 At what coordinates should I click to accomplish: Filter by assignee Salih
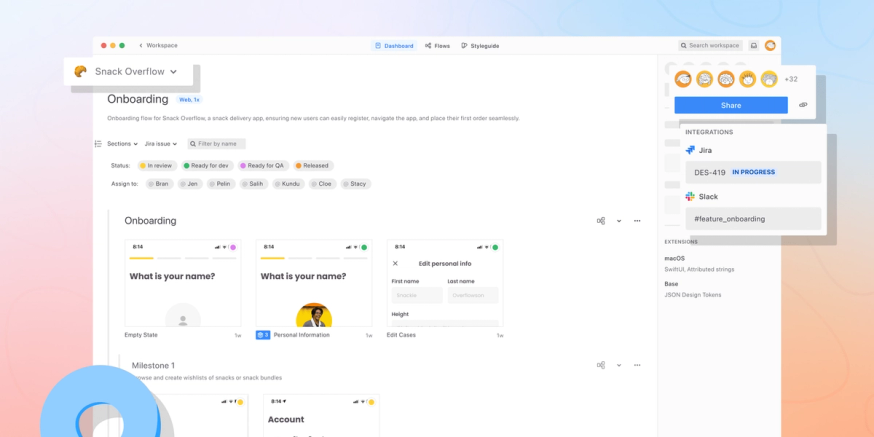tap(254, 184)
